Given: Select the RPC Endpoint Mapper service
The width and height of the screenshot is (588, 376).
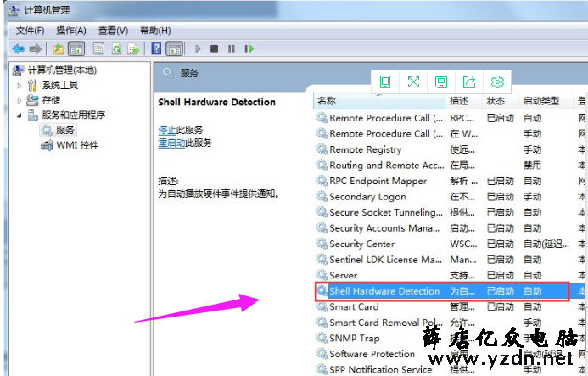Looking at the screenshot, I should tap(450, 181).
